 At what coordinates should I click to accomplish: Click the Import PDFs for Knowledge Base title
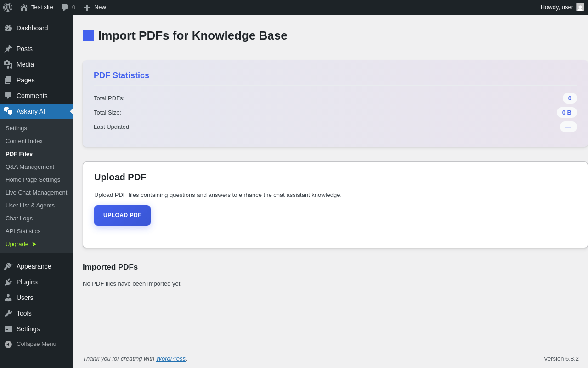pyautogui.click(x=193, y=35)
